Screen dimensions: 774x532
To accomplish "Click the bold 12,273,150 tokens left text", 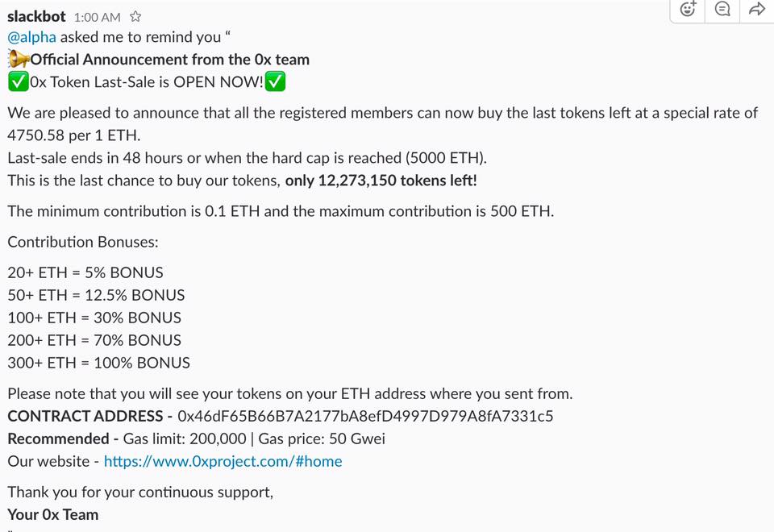I will [381, 180].
